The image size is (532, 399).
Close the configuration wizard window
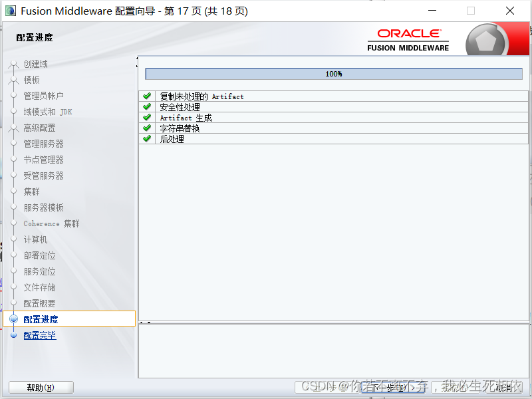tap(510, 11)
